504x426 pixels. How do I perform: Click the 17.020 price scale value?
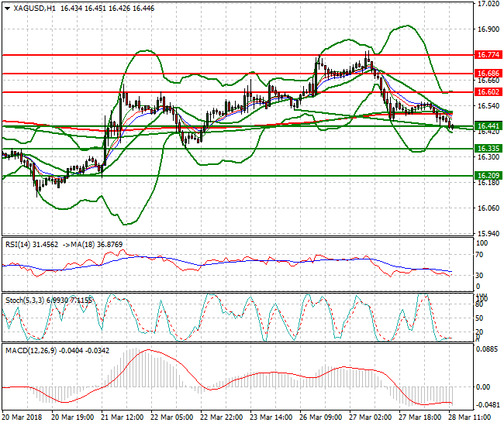(x=488, y=4)
